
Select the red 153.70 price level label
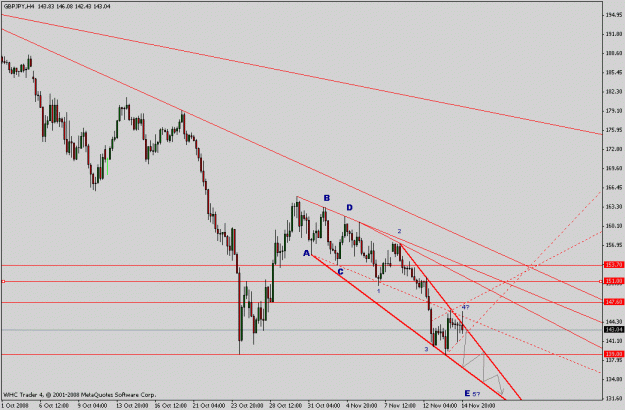click(x=614, y=265)
